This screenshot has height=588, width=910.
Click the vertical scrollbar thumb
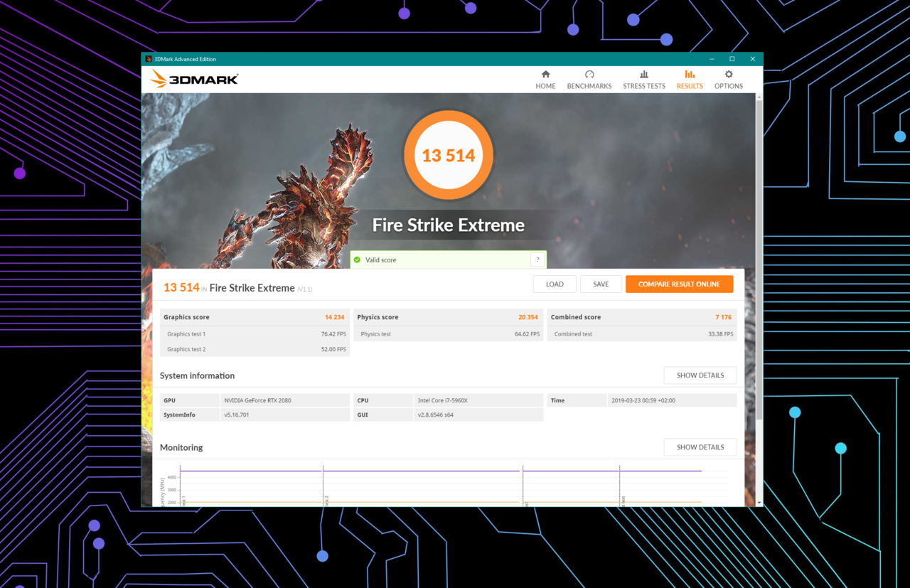point(759,260)
